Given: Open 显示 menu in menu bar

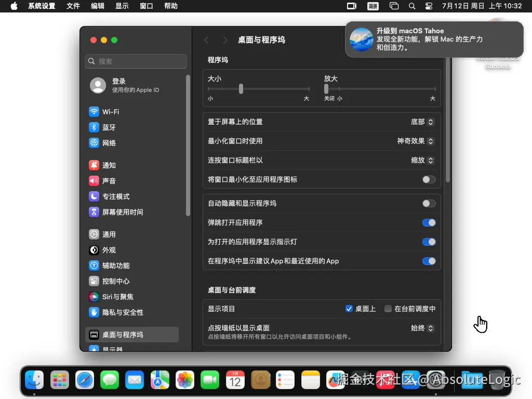Looking at the screenshot, I should pos(122,6).
